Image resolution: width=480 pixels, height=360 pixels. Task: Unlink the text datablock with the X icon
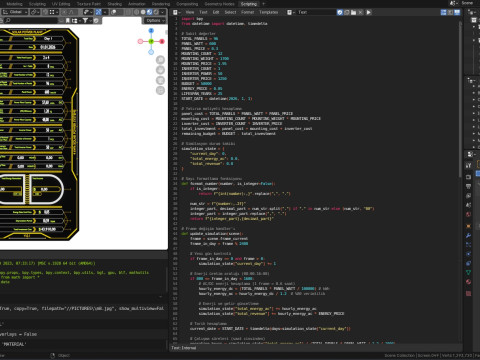point(360,12)
